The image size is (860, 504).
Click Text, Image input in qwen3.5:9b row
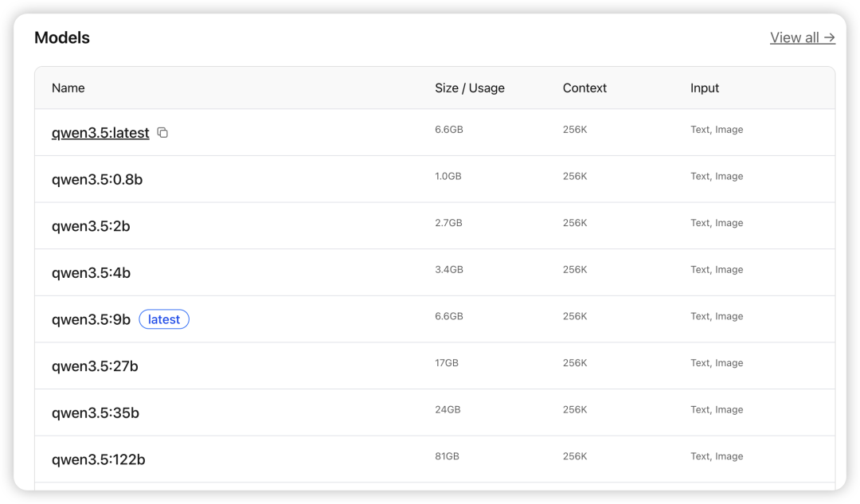click(x=717, y=316)
